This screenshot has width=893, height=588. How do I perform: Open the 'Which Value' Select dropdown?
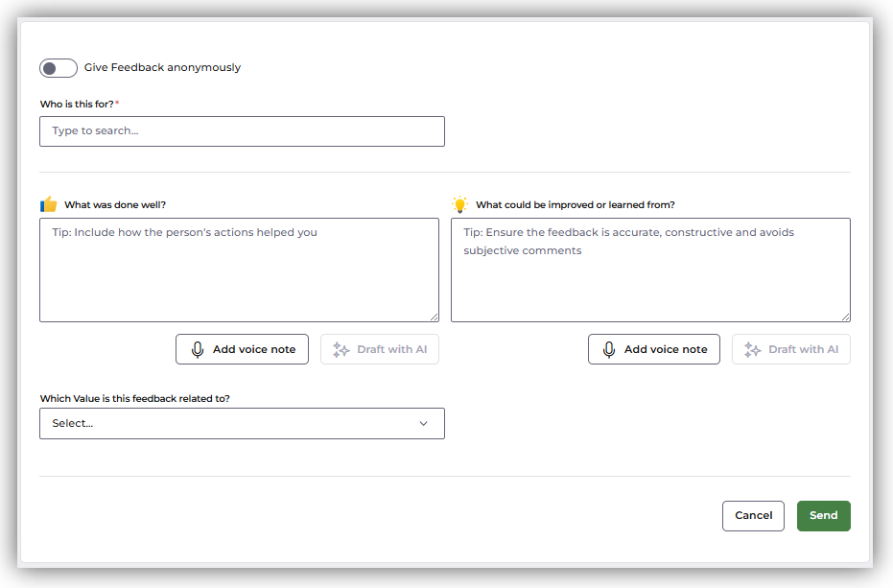(x=242, y=424)
